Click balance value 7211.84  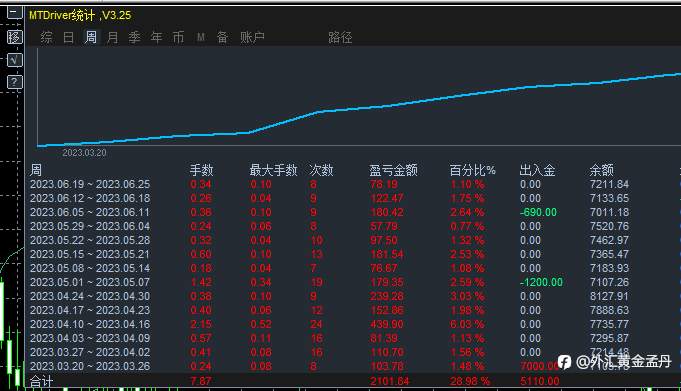(609, 184)
